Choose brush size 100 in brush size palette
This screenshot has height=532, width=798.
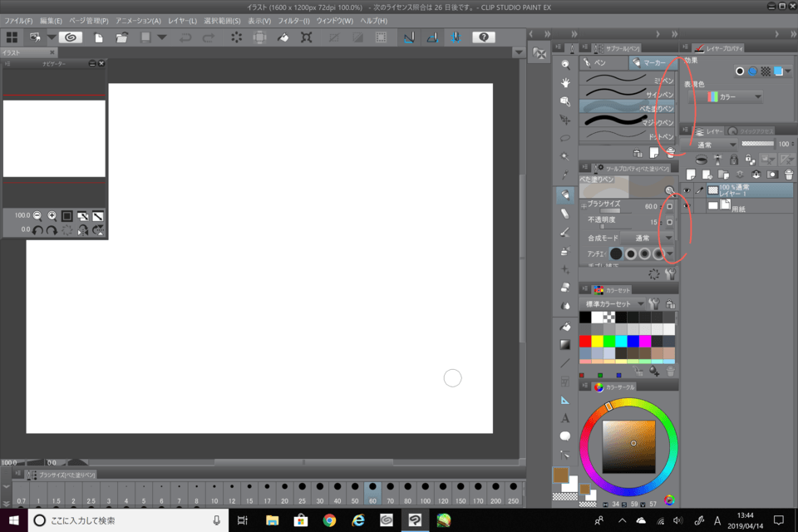click(425, 490)
